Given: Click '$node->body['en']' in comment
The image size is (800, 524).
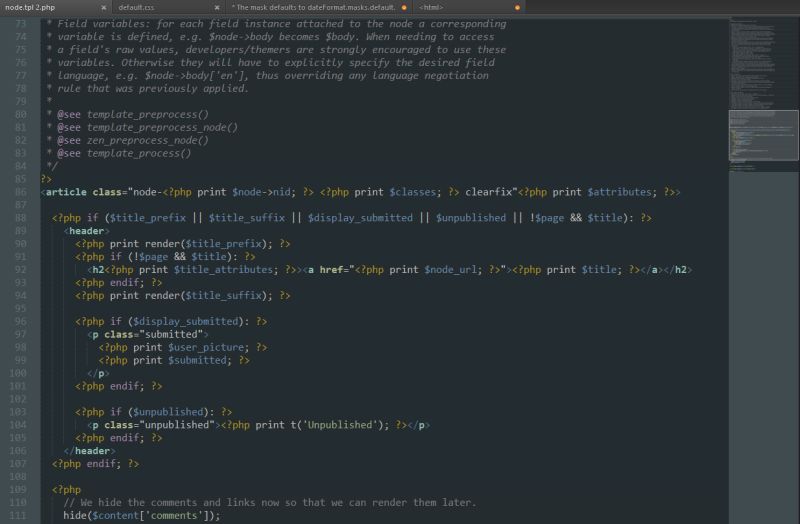Looking at the screenshot, I should [197, 76].
